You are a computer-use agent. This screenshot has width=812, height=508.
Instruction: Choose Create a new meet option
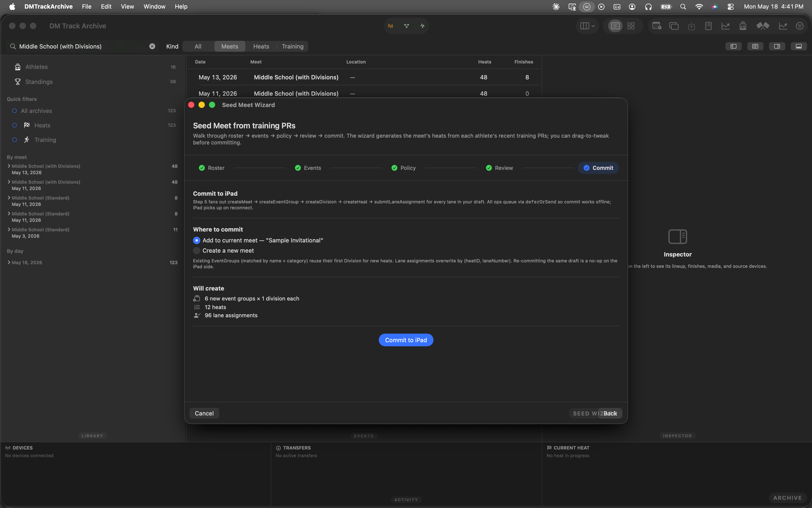(x=197, y=251)
